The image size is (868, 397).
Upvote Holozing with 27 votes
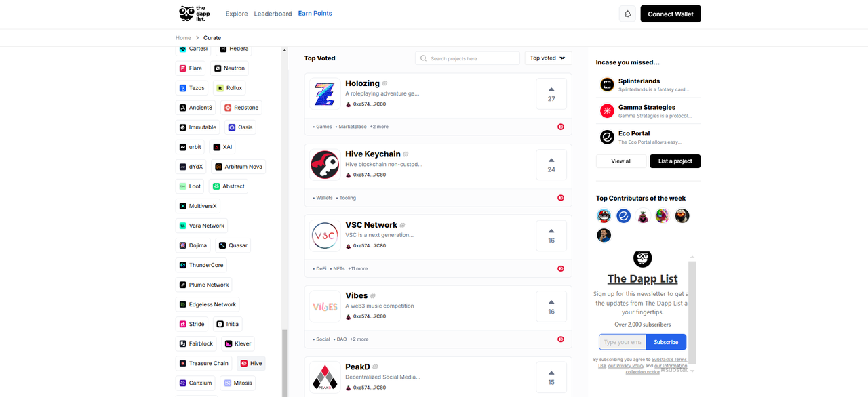click(x=551, y=93)
